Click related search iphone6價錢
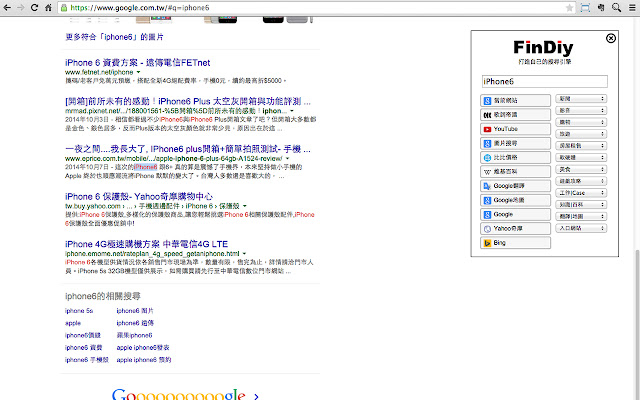Image resolution: width=640 pixels, height=400 pixels. pos(82,336)
